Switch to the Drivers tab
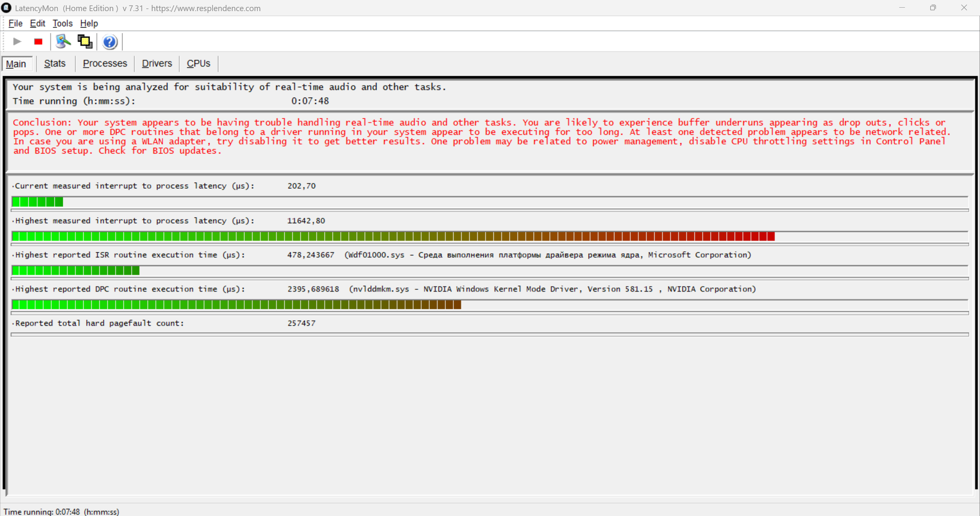 157,64
